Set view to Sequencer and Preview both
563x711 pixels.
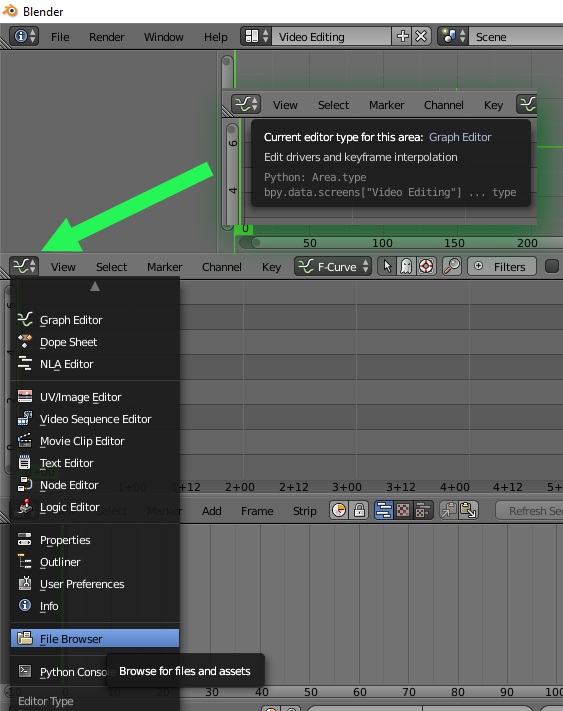(x=423, y=511)
